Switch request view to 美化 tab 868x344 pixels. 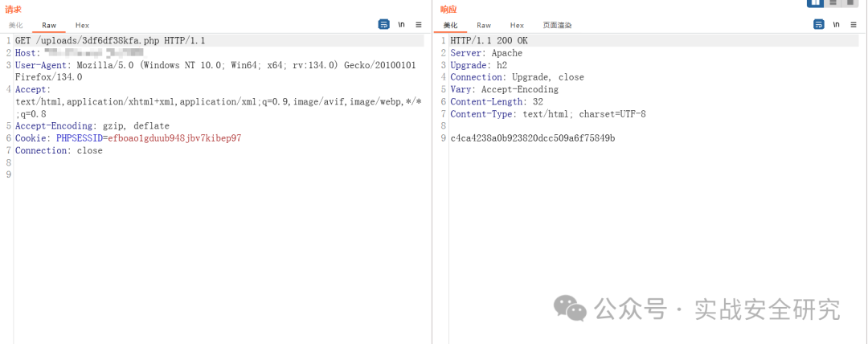click(16, 25)
